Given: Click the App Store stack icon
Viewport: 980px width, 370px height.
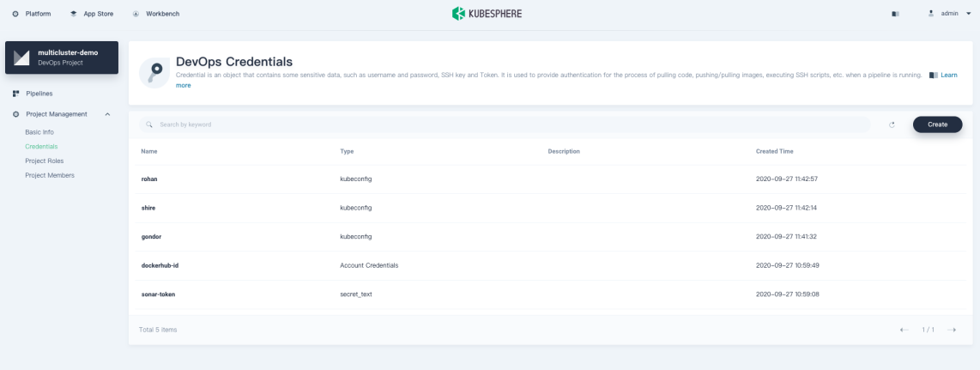Looking at the screenshot, I should (x=74, y=14).
